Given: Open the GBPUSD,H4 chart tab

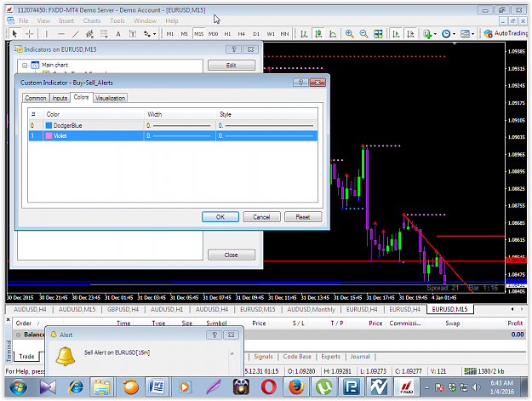Looking at the screenshot, I should [x=123, y=309].
